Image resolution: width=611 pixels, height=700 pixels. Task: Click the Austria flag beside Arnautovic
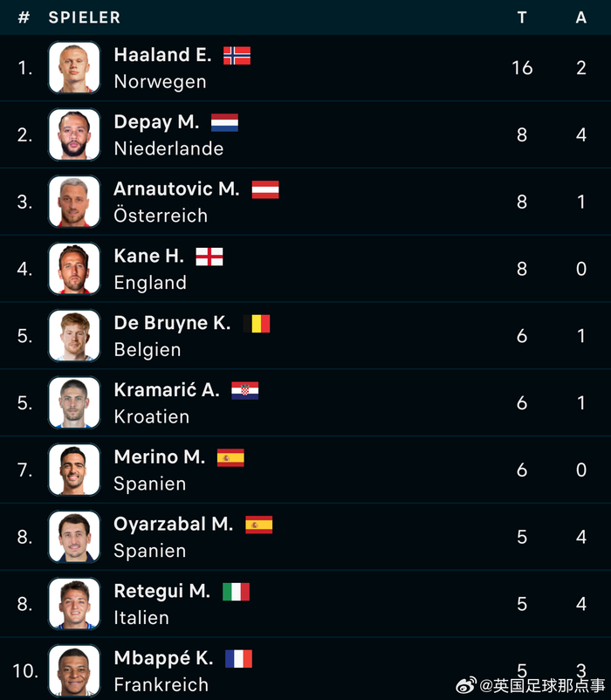(265, 189)
